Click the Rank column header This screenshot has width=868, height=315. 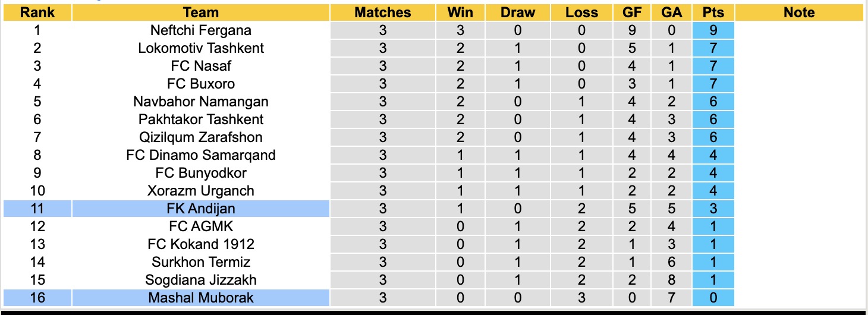[x=37, y=12]
